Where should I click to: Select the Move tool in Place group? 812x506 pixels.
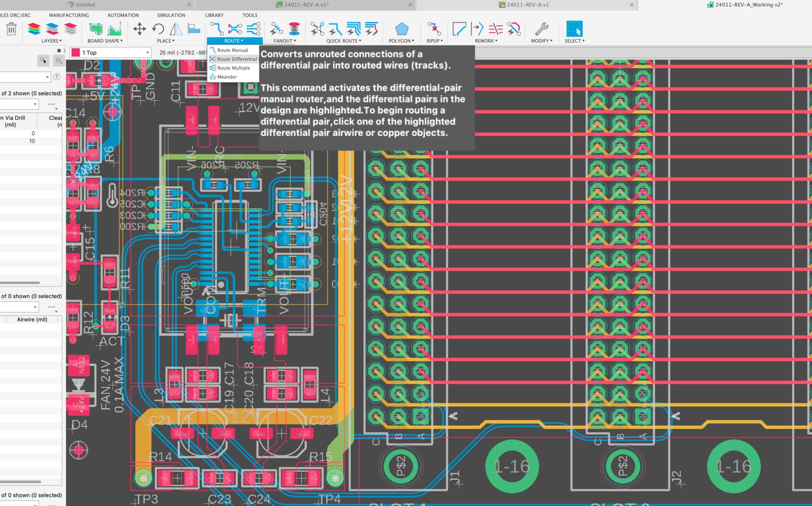[x=139, y=30]
